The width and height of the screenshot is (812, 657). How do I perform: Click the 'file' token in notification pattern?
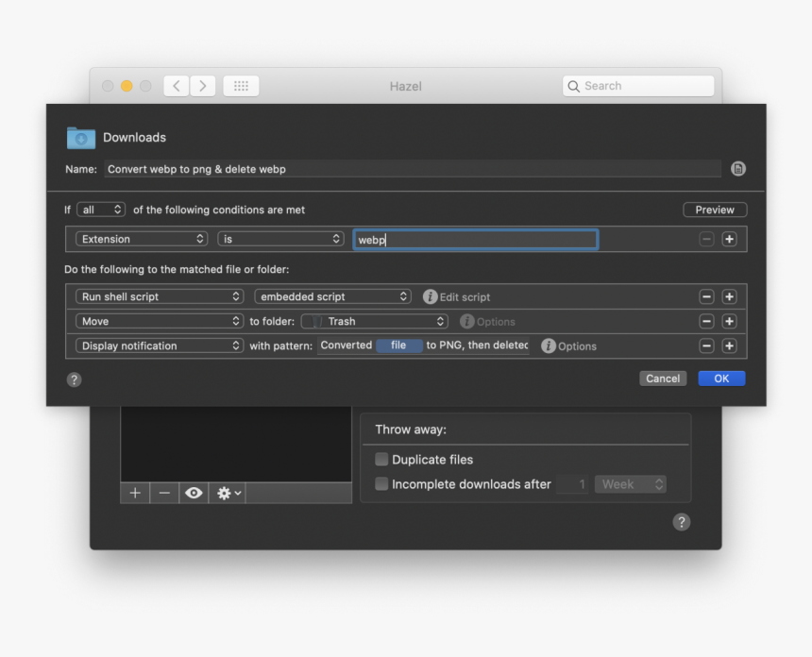[398, 345]
